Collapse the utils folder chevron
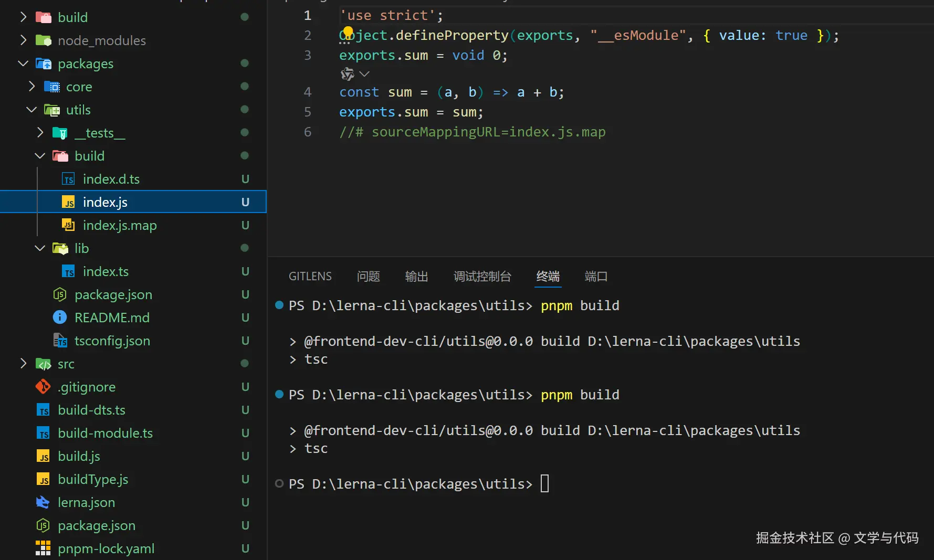 32,110
